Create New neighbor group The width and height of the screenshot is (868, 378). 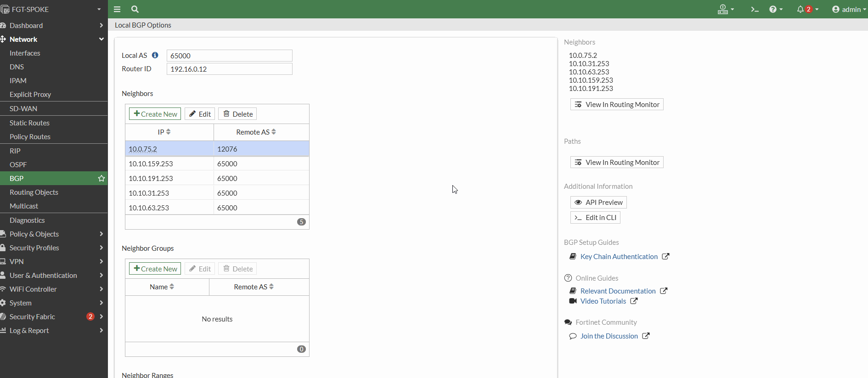coord(155,269)
